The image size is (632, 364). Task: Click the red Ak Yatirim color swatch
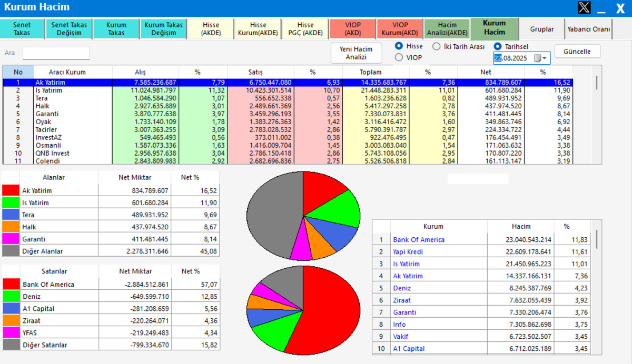pyautogui.click(x=11, y=190)
